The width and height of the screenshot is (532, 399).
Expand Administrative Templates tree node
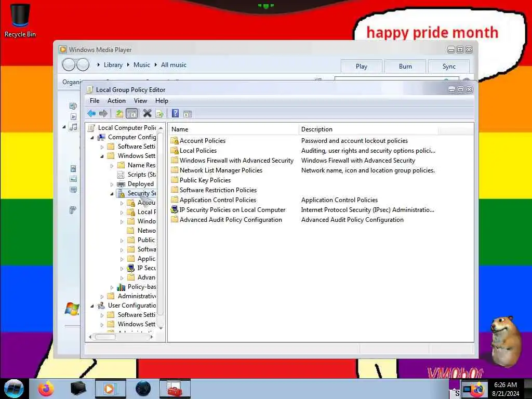[102, 297]
